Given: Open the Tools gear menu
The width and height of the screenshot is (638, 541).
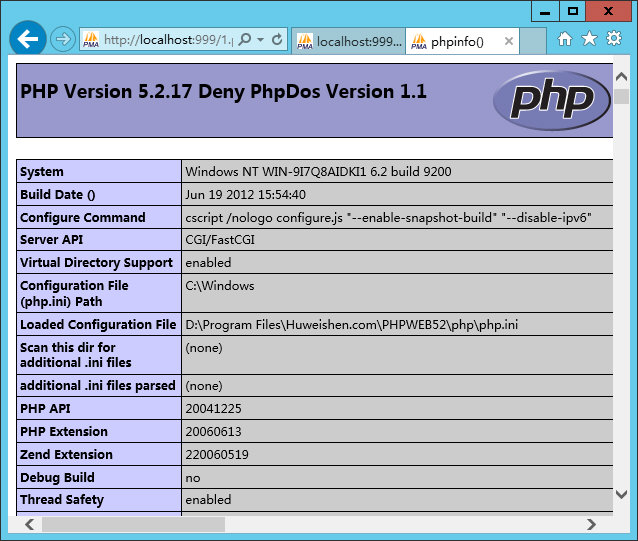Looking at the screenshot, I should tap(614, 39).
